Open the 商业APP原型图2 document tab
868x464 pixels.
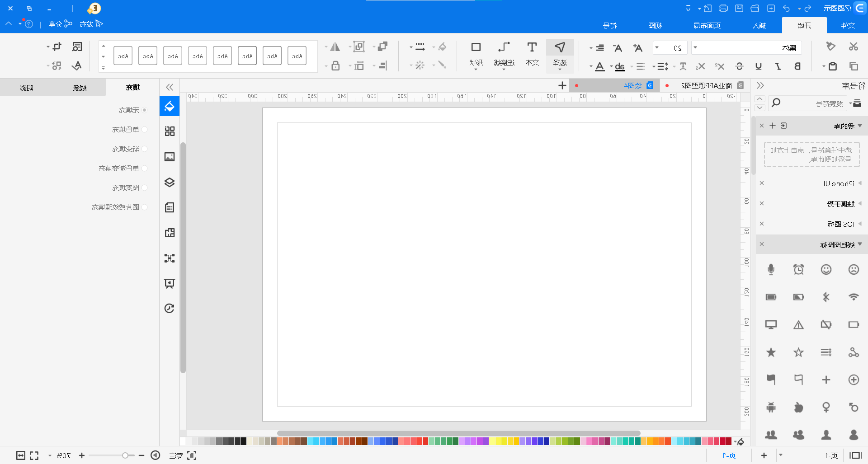(x=707, y=85)
